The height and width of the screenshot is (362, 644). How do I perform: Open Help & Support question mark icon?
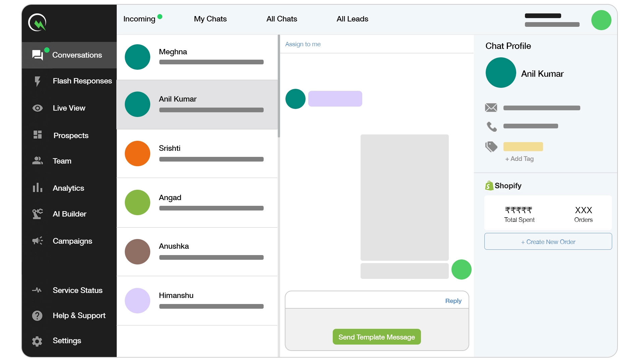pos(37,315)
